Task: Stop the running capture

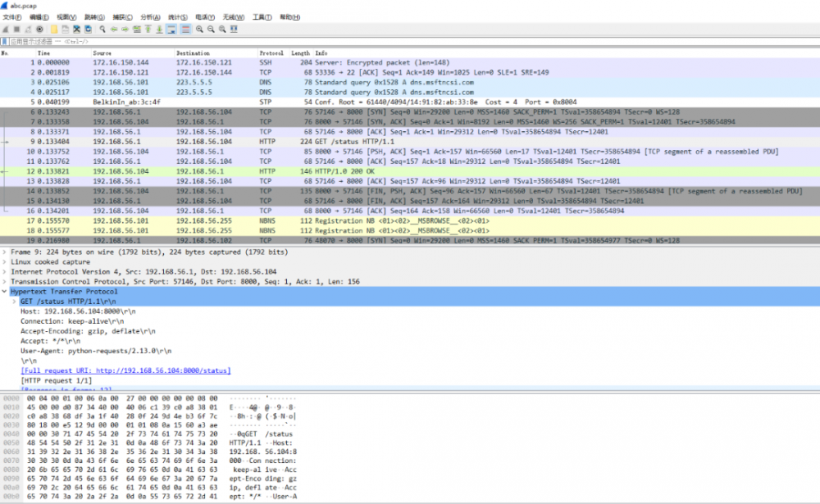Action: [x=16, y=30]
